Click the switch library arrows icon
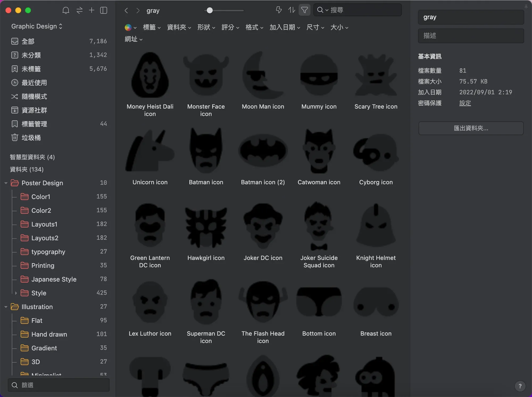The image size is (532, 397). (x=79, y=10)
